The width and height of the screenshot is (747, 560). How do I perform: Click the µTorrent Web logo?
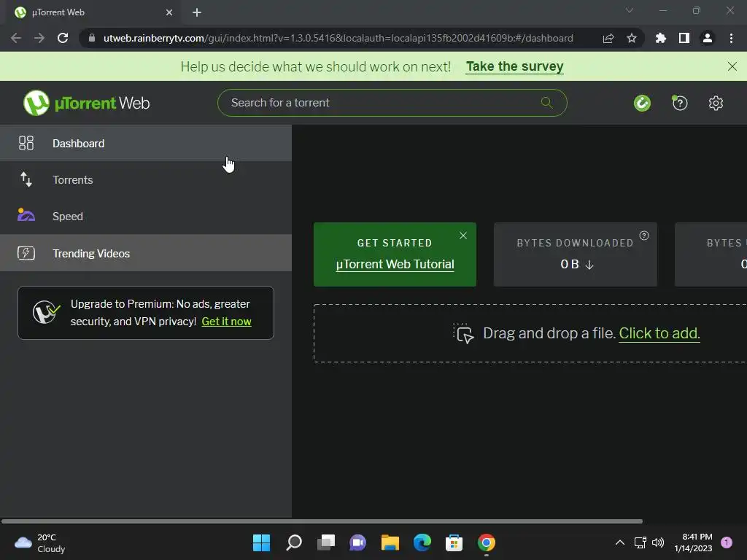(87, 103)
